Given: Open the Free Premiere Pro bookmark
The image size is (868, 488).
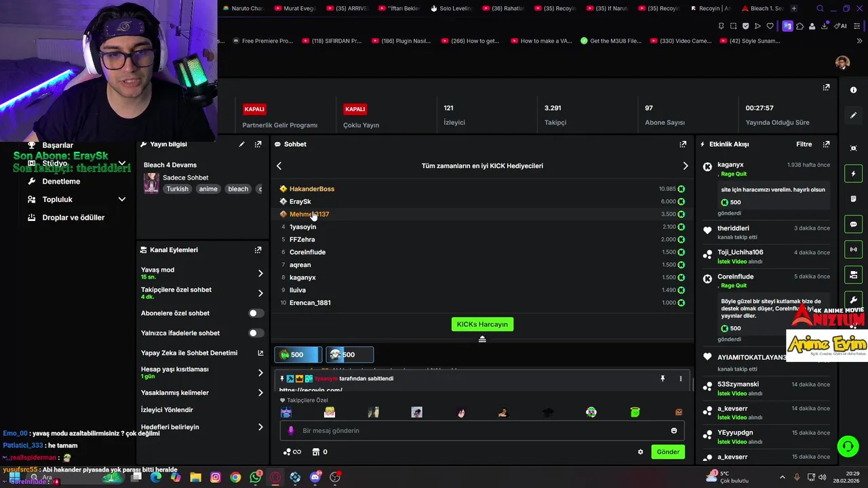Looking at the screenshot, I should pos(262,41).
